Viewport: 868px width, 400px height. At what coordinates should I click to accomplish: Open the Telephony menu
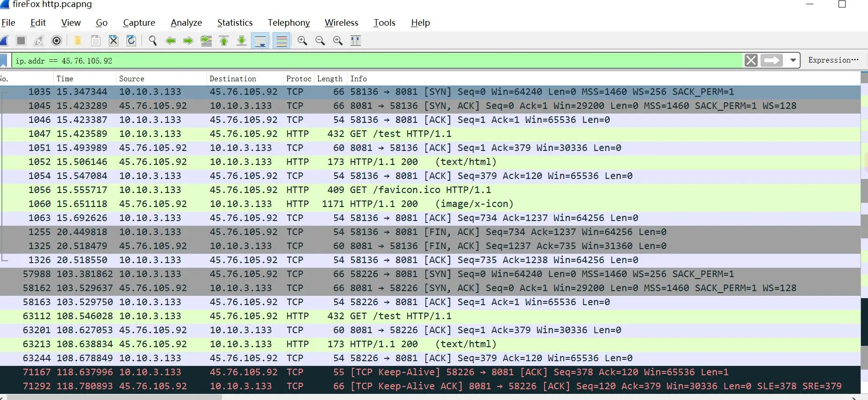[289, 22]
